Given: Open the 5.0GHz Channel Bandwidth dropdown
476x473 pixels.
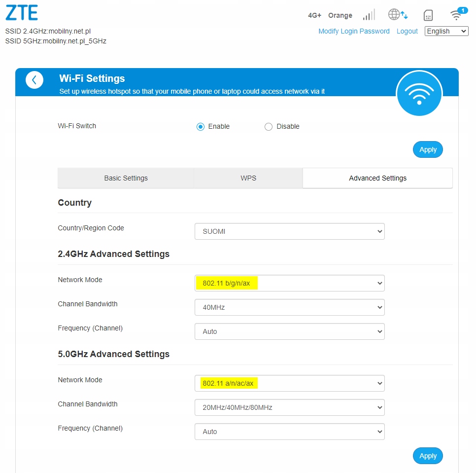Looking at the screenshot, I should (289, 407).
